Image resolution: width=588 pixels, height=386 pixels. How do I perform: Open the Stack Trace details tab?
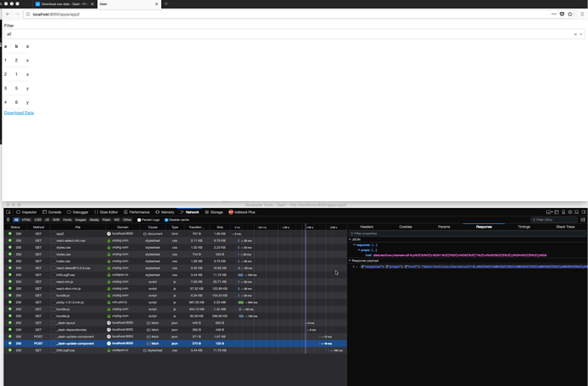[565, 227]
